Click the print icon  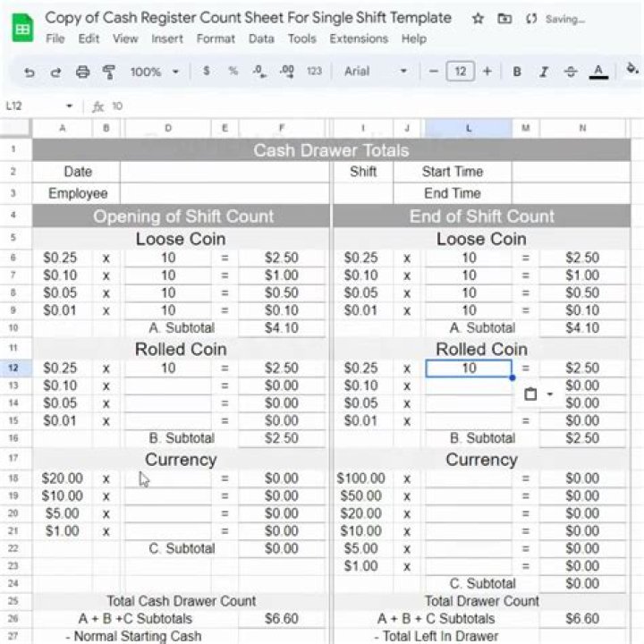point(82,72)
